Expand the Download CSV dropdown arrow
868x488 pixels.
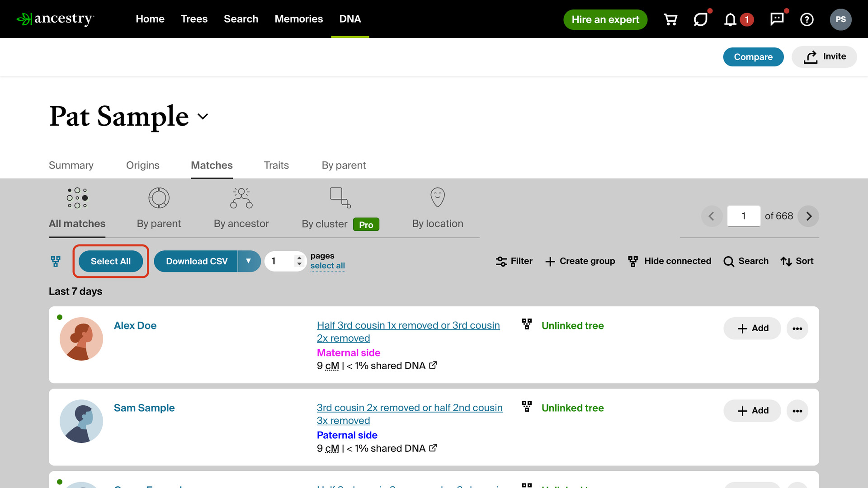pos(249,261)
